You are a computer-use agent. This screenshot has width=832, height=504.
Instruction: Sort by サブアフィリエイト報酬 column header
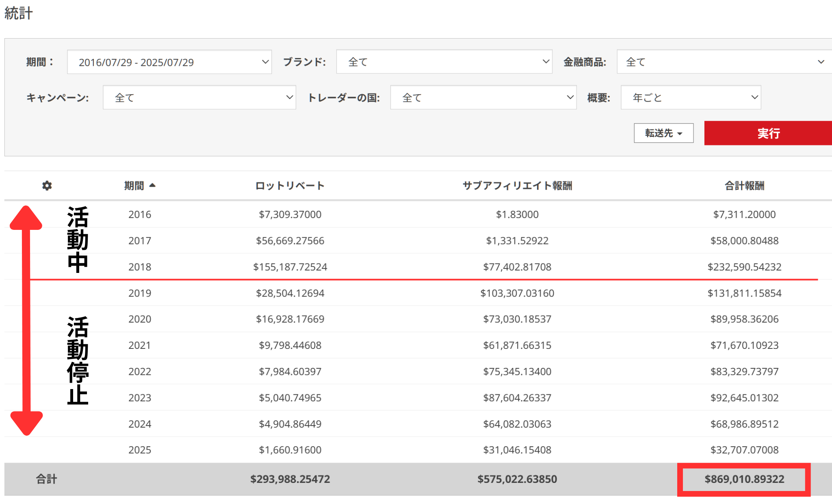tap(517, 186)
